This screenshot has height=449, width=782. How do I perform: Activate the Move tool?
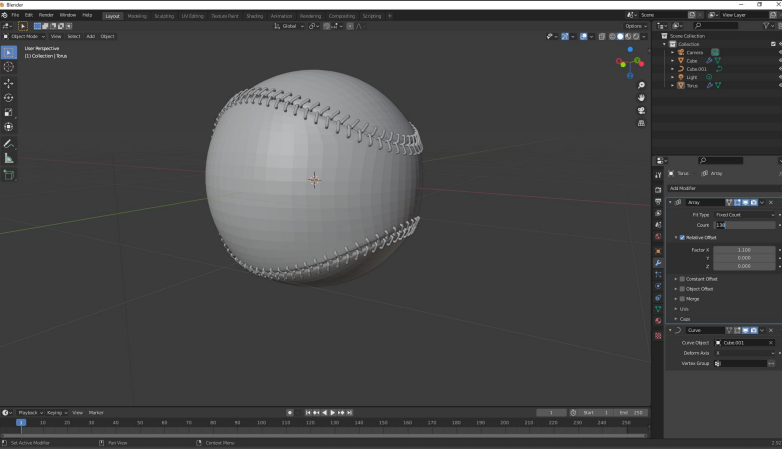point(9,83)
